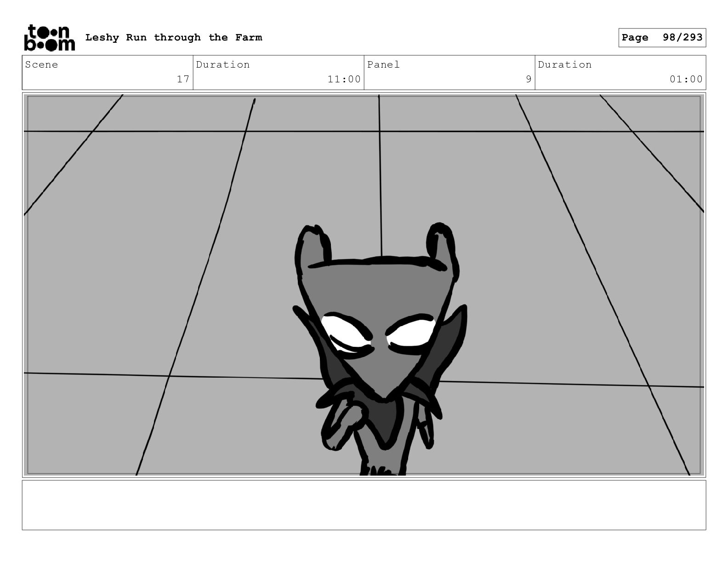Click the scene number '17'
Screen dimensions: 728x563
183,79
